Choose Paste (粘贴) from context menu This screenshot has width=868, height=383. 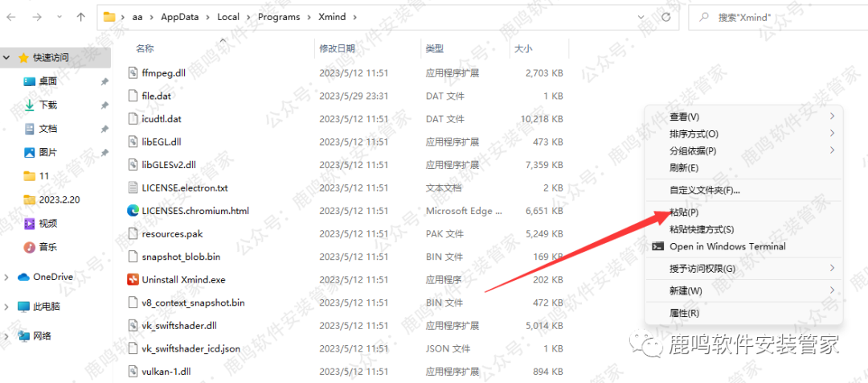683,212
